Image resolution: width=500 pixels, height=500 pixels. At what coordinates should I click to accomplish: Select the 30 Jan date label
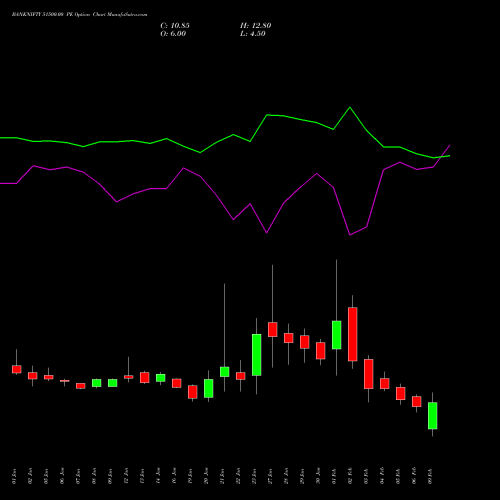click(318, 476)
